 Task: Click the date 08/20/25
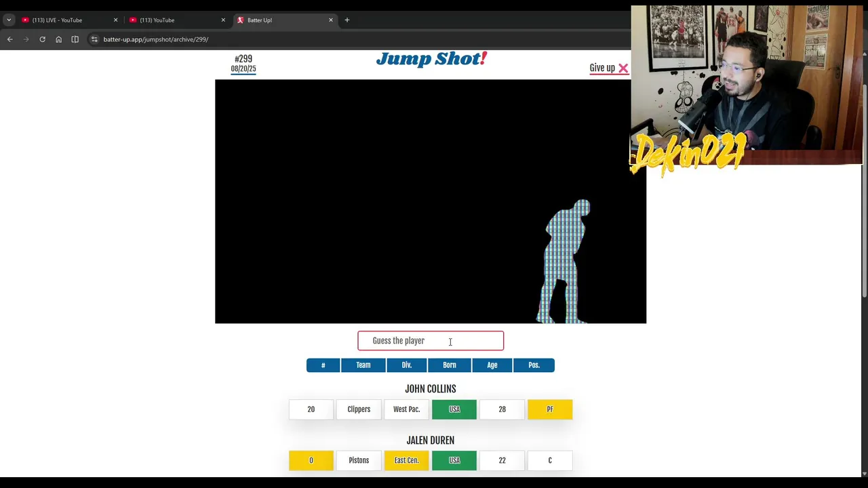(243, 68)
